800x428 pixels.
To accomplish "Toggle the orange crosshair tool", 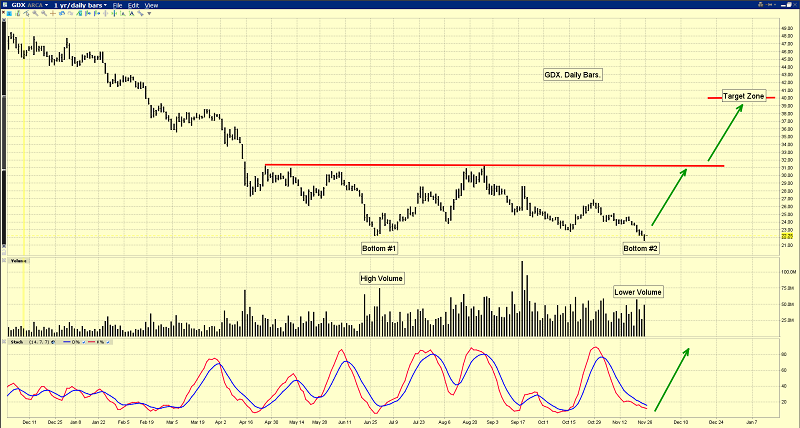I will pyautogui.click(x=53, y=13).
